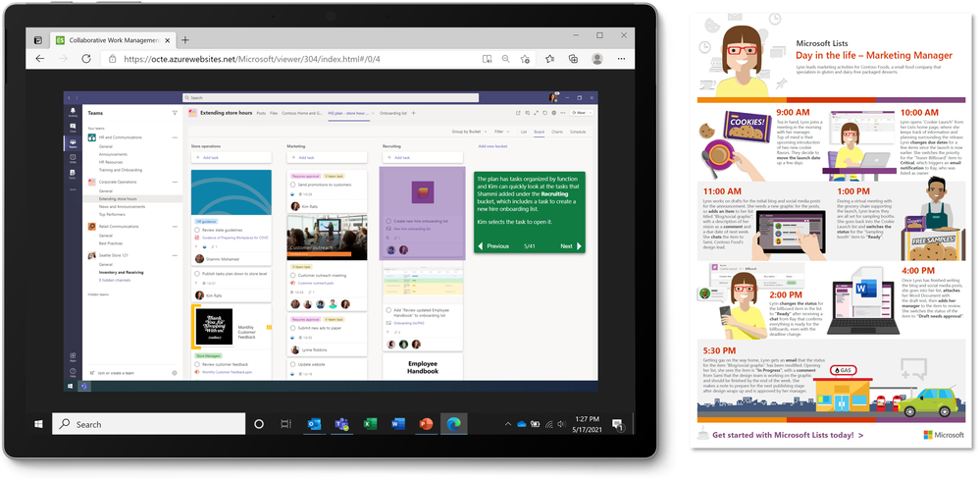Open the Tasks icon in Teams rail
Viewport: 980px width, 480px height.
(74, 174)
